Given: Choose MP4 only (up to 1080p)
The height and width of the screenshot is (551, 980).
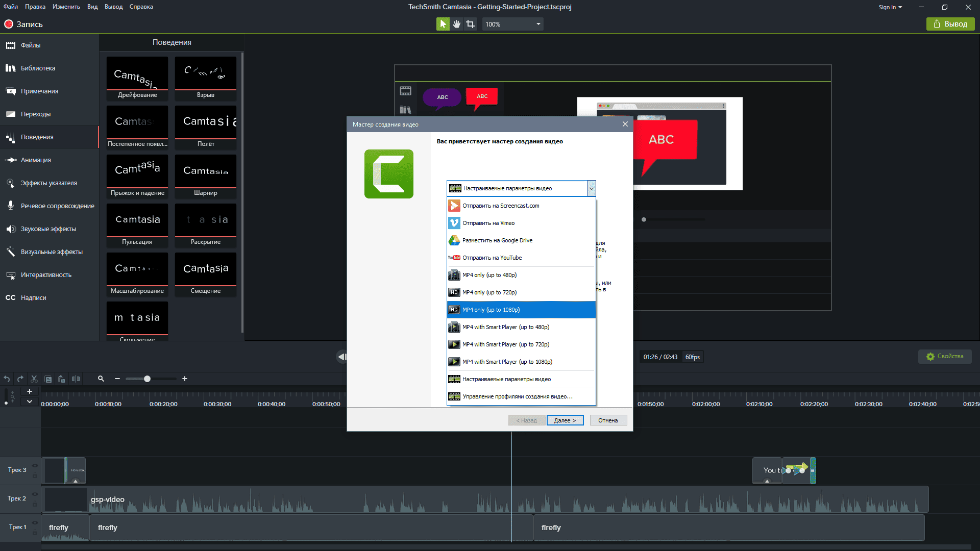Looking at the screenshot, I should [x=521, y=310].
